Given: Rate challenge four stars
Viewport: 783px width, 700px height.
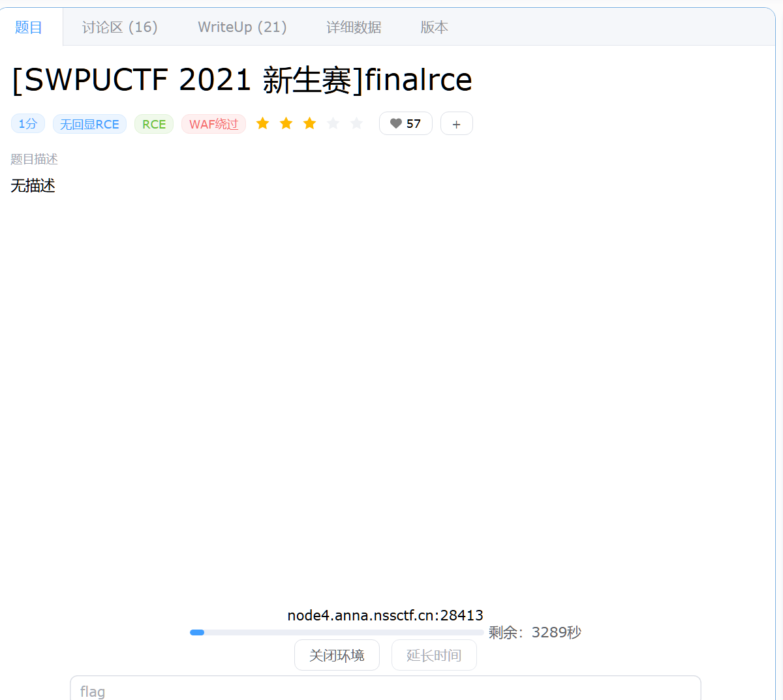Looking at the screenshot, I should pyautogui.click(x=333, y=123).
